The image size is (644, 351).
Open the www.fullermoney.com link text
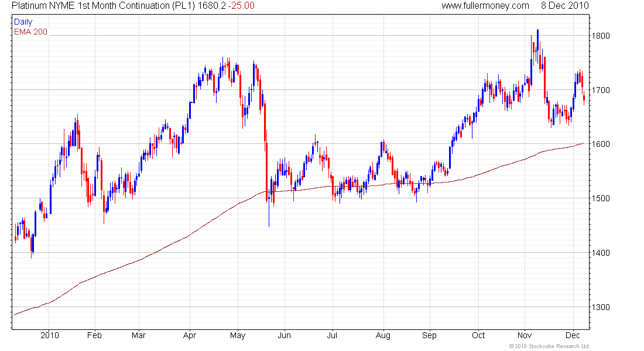(x=485, y=6)
